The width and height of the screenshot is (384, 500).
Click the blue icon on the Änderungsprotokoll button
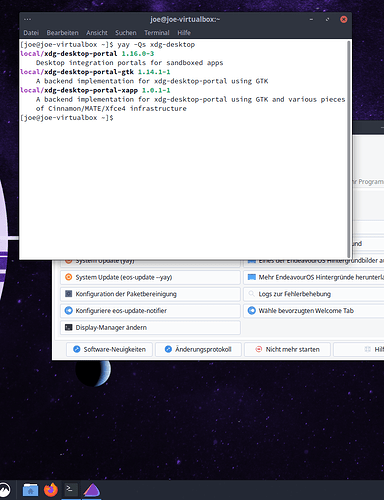click(168, 349)
